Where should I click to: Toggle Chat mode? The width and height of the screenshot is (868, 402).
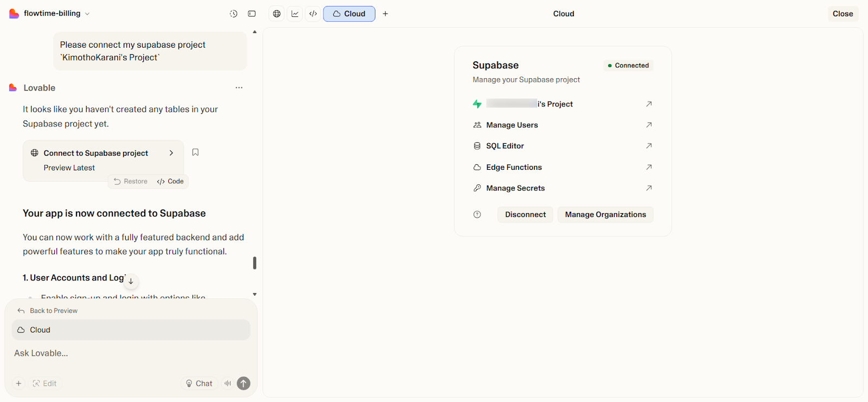coord(199,384)
